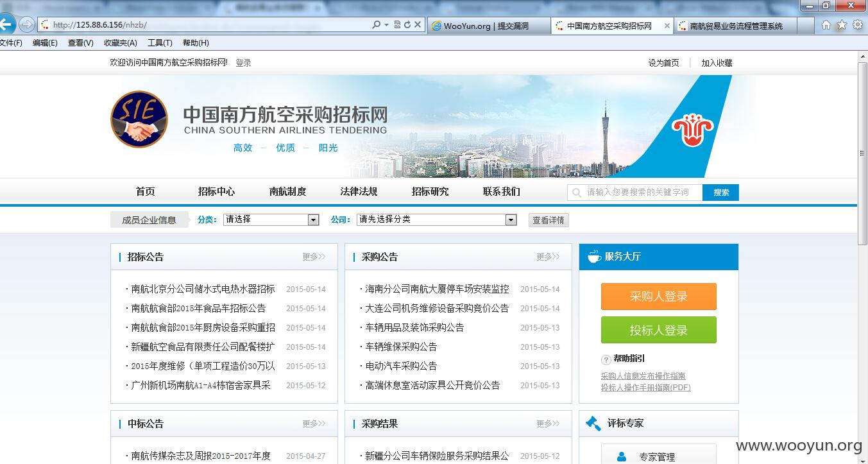Click the browser forward arrow
The height and width of the screenshot is (464, 868).
click(26, 25)
